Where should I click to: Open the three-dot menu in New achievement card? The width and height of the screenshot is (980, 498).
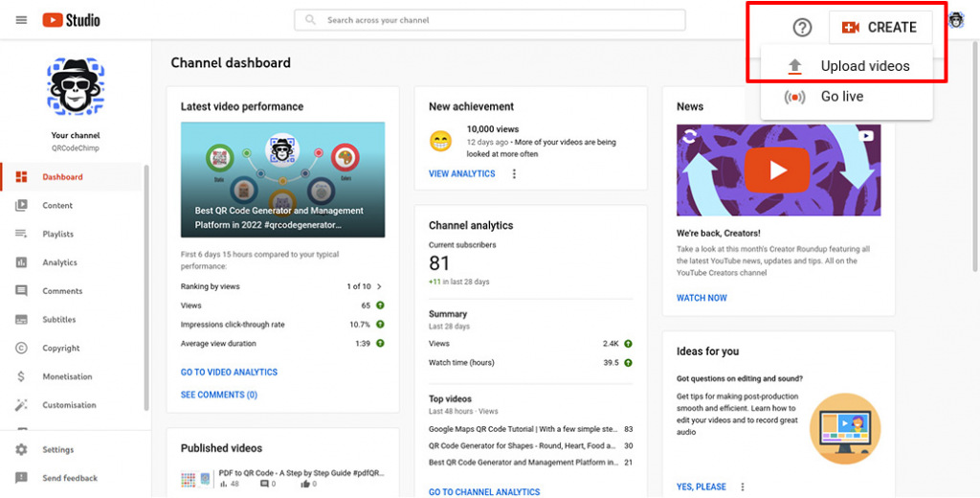(514, 174)
